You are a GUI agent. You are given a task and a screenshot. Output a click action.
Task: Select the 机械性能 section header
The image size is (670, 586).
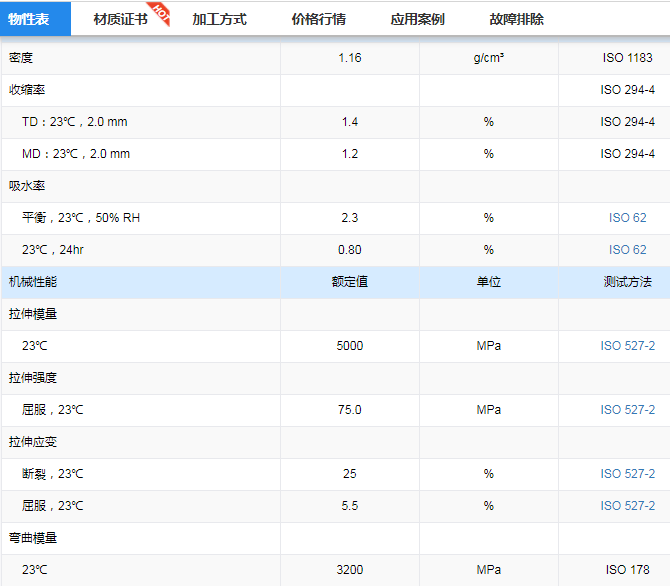click(33, 282)
